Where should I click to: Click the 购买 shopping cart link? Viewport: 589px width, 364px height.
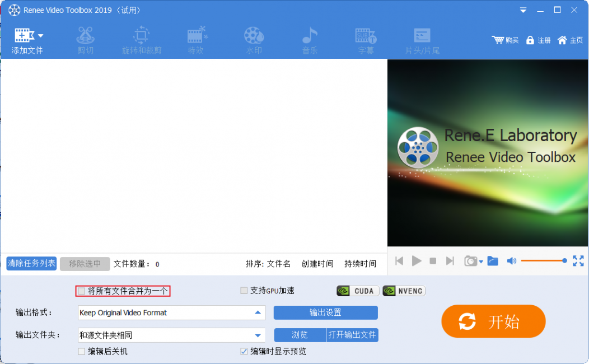(505, 40)
